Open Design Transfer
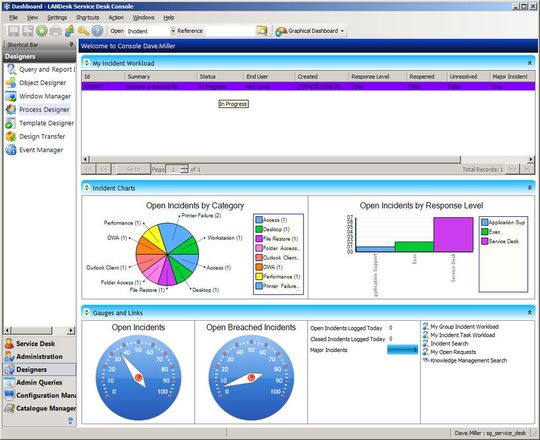The width and height of the screenshot is (540, 440). click(x=35, y=136)
